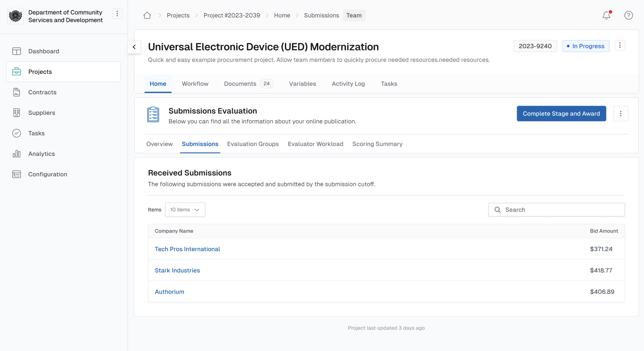Open Analytics in sidebar
Viewport: 644px width, 351px height.
pyautogui.click(x=41, y=154)
